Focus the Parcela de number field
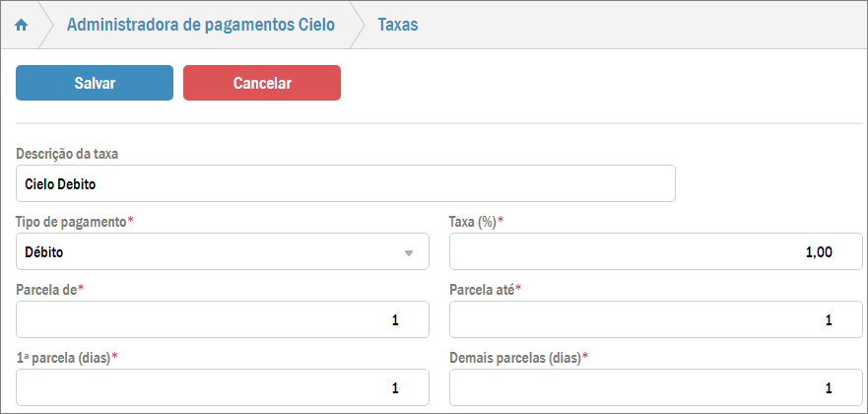Screen dimensions: 868x414 tap(223, 320)
